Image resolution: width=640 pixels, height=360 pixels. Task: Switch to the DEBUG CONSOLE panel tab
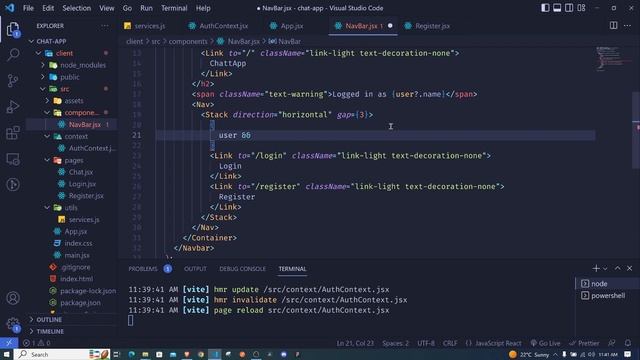[242, 269]
